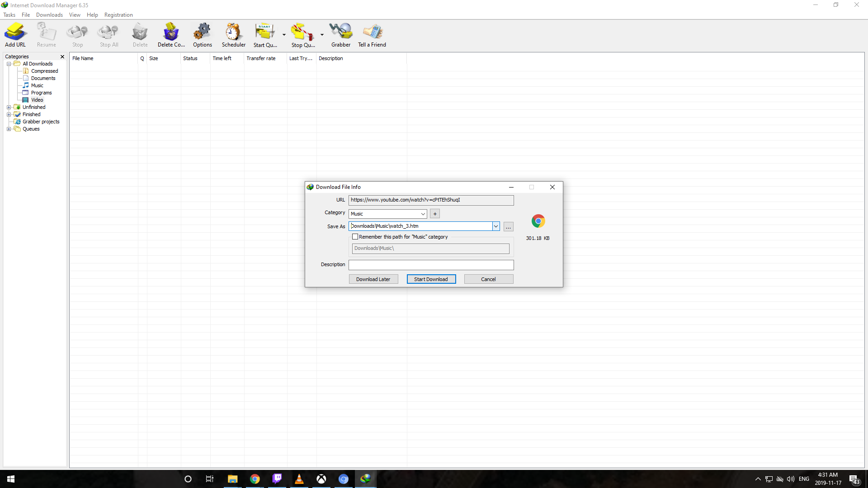The height and width of the screenshot is (488, 868).
Task: Click the Add URL toolbar icon
Action: [15, 35]
